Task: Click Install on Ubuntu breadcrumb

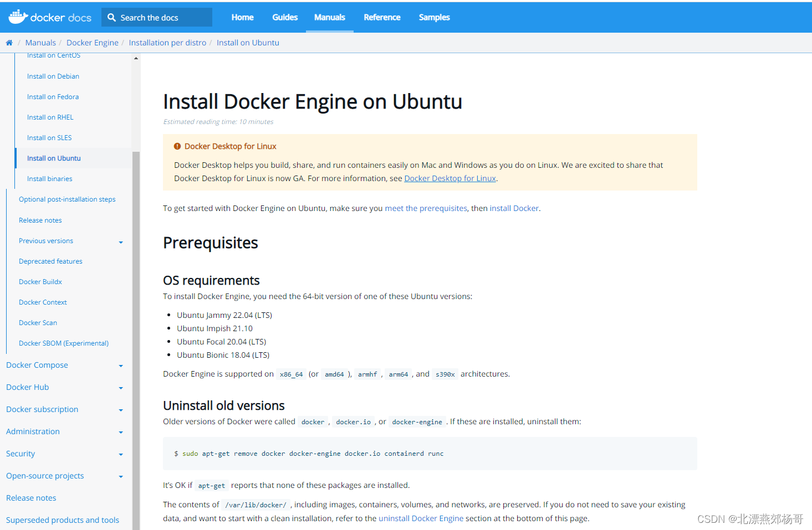Action: pos(248,43)
